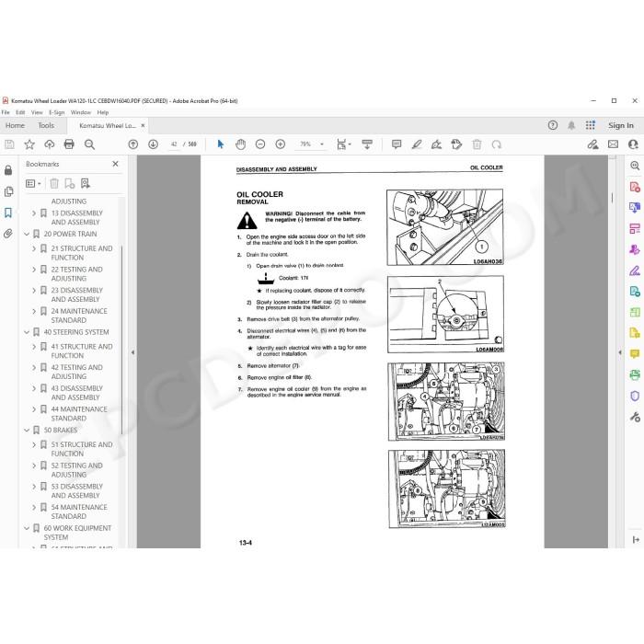Open 60 WORK EQUIPMENT SYSTEM bookmark
The height and width of the screenshot is (644, 644).
coord(77,533)
